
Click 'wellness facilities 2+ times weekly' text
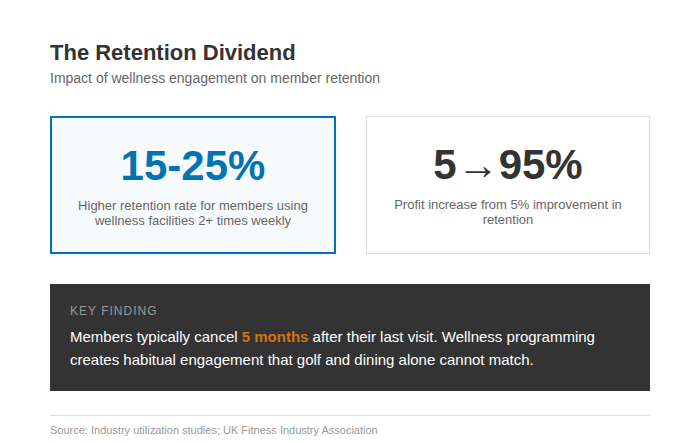[193, 221]
